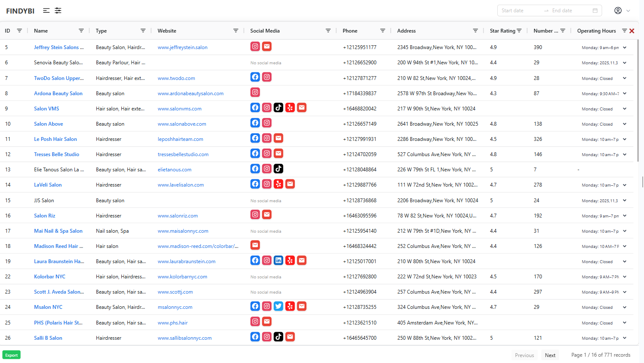Toggle the sidebar menu icon next to FINDYBI
Image resolution: width=644 pixels, height=363 pixels.
point(47,11)
